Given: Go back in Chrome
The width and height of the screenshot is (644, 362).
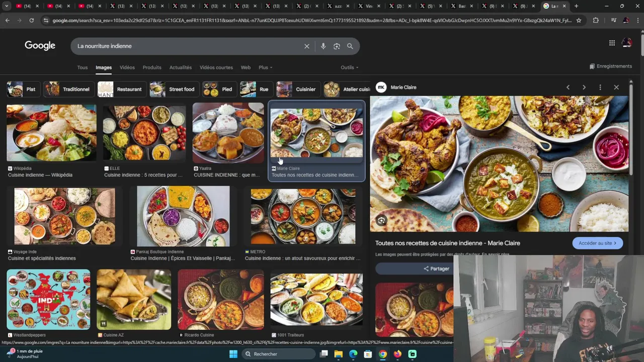Looking at the screenshot, I should point(7,20).
